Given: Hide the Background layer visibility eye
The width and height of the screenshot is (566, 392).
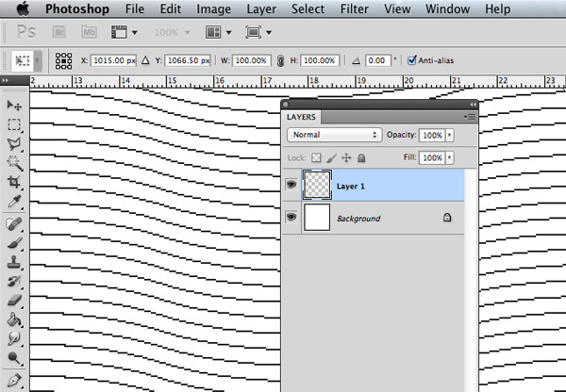Looking at the screenshot, I should coord(291,218).
